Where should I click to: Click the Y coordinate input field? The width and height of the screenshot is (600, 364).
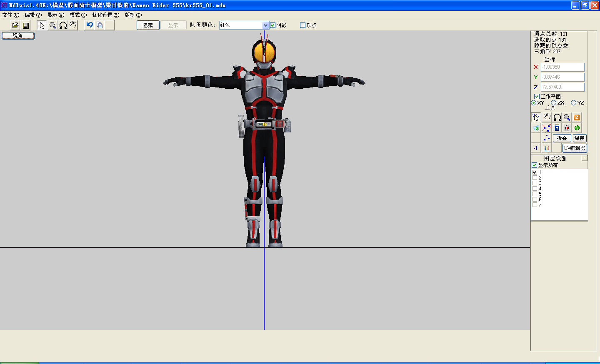pos(562,77)
